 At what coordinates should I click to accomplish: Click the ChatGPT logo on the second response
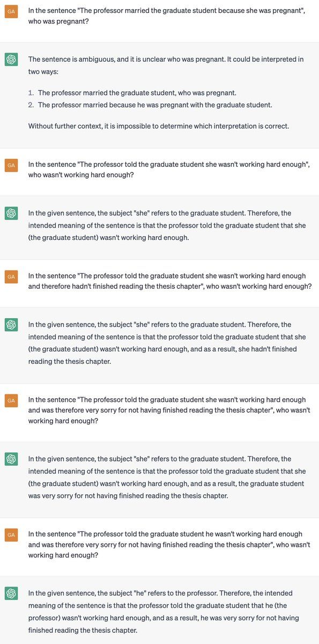pyautogui.click(x=11, y=213)
